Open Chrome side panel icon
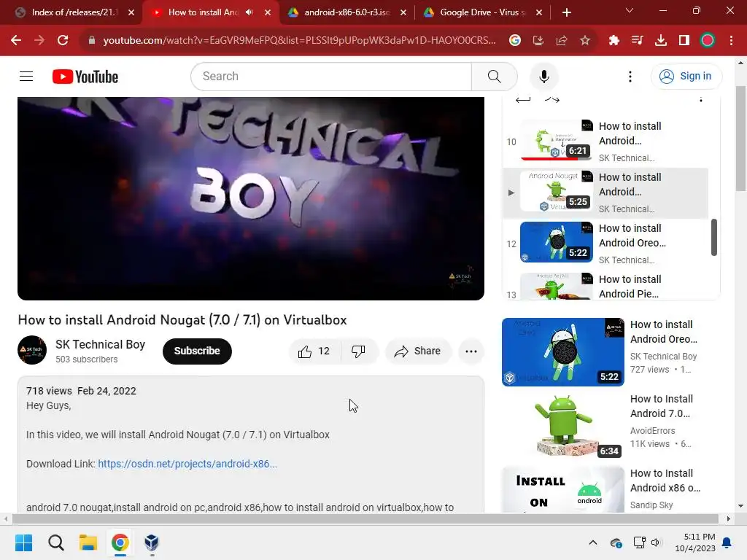Viewport: 747px width, 560px height. [x=684, y=41]
